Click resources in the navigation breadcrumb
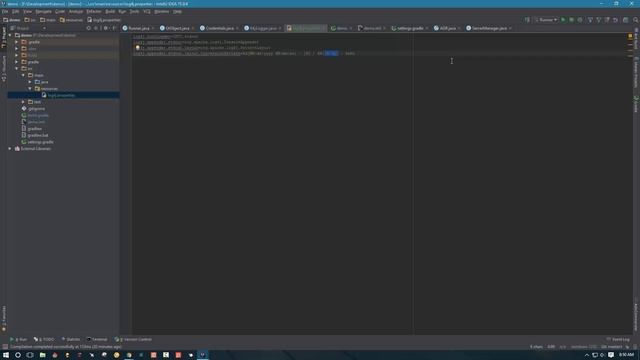 pos(72,20)
